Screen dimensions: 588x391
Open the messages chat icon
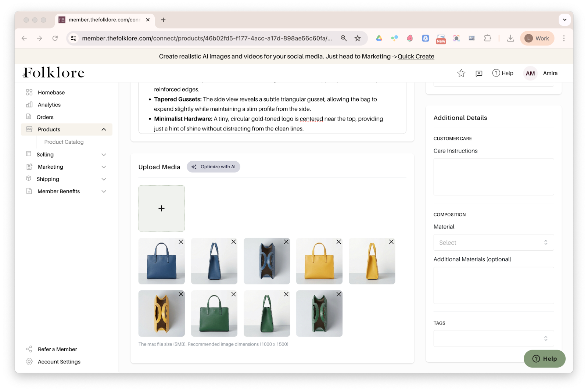479,73
